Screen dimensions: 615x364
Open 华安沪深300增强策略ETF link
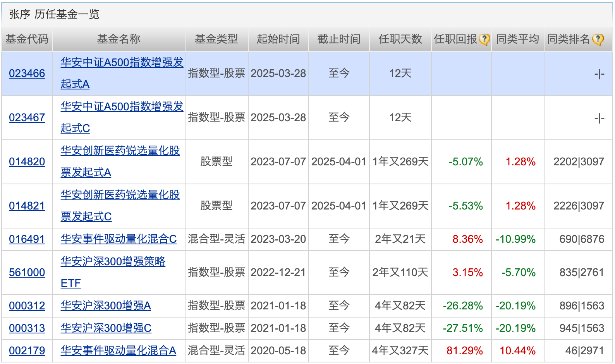pyautogui.click(x=113, y=272)
